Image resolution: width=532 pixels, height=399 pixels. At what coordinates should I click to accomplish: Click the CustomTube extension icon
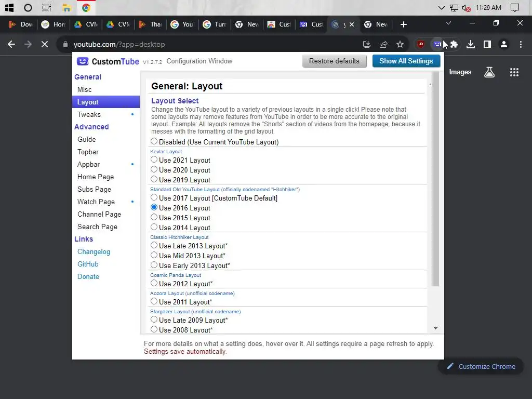(437, 44)
